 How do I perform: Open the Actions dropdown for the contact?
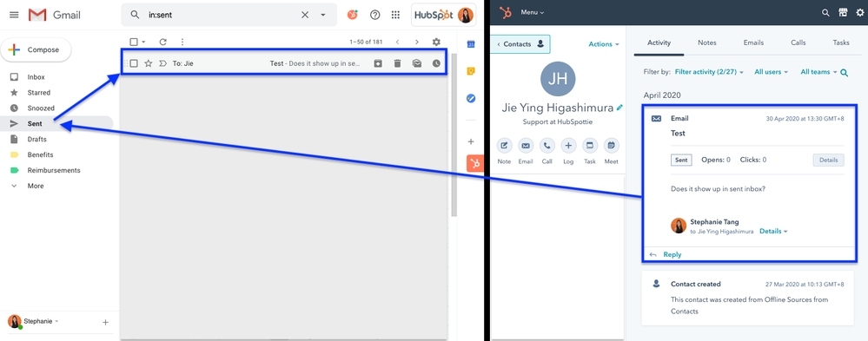[x=604, y=44]
